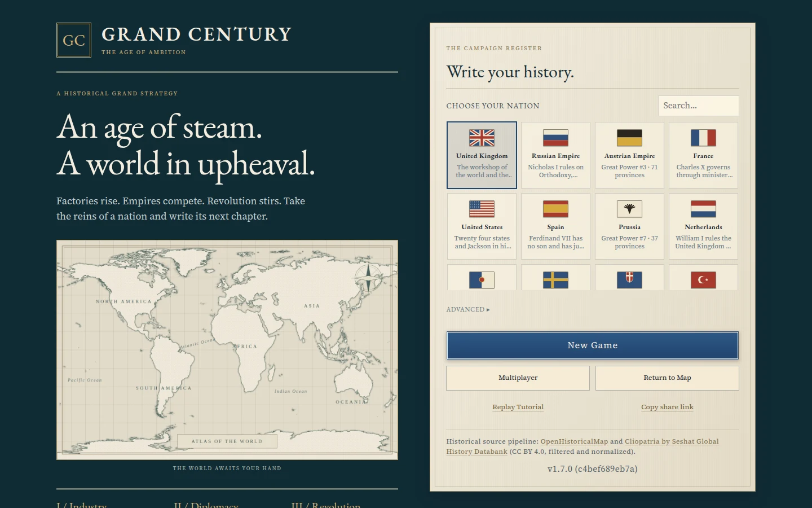
Task: Select the blue flag with shield emblem
Action: (629, 280)
